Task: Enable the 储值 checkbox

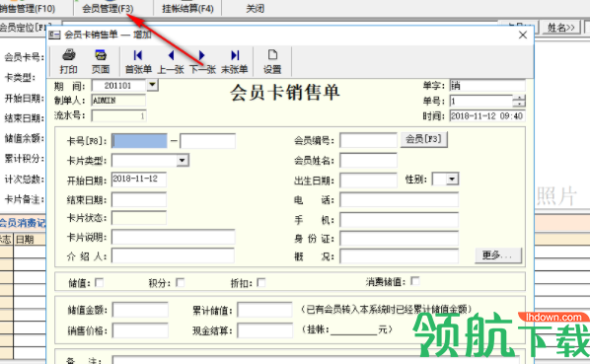Action: (100, 282)
